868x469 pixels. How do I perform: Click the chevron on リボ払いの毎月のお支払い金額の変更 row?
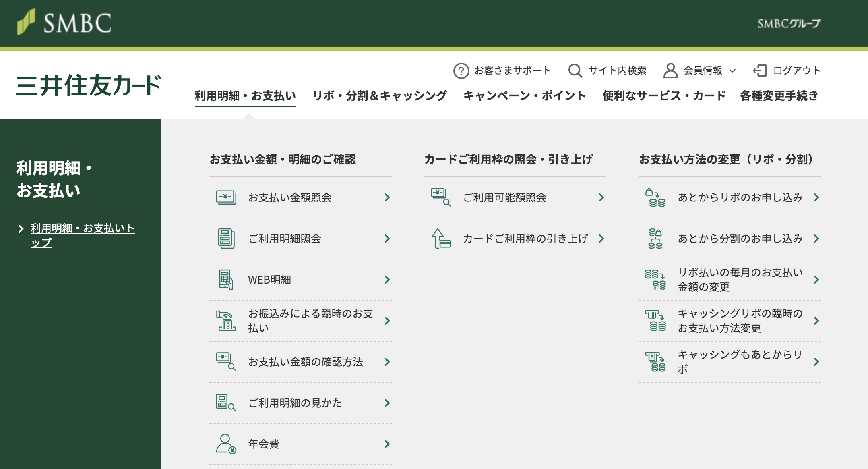pyautogui.click(x=816, y=280)
